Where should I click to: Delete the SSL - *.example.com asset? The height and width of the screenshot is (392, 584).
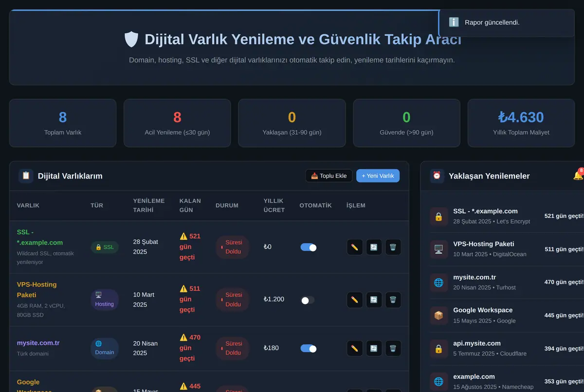tap(393, 247)
